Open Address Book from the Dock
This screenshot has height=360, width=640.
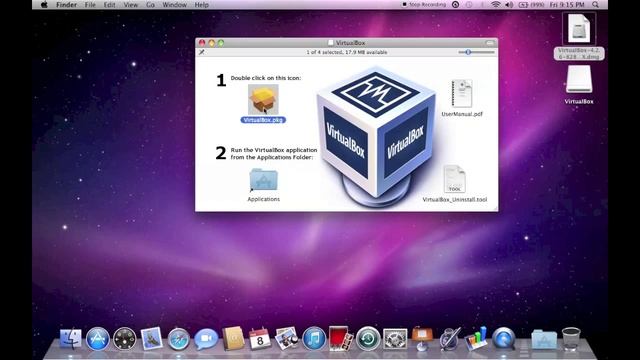(233, 339)
